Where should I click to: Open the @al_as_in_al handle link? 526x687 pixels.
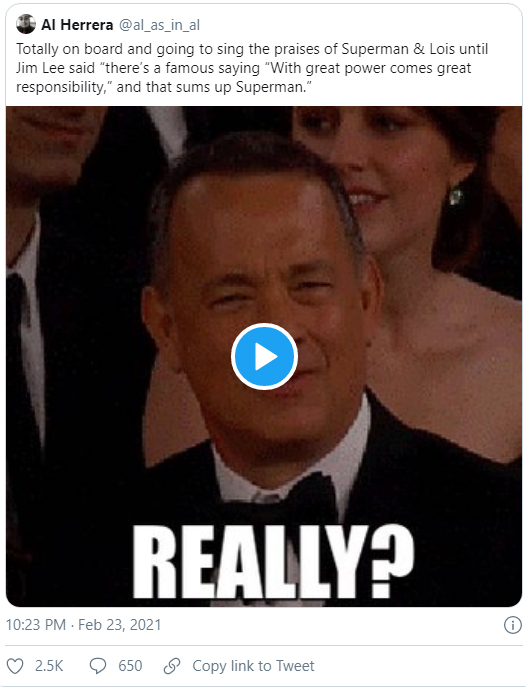[159, 25]
